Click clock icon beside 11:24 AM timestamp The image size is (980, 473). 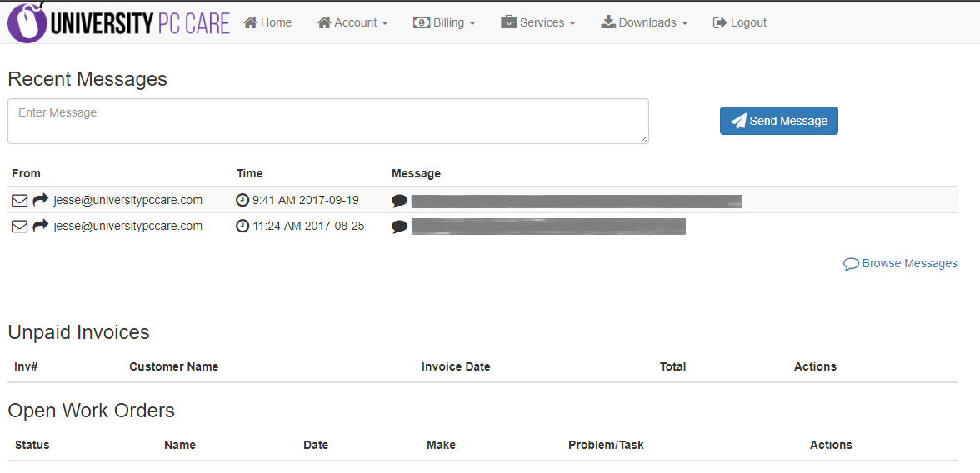[242, 226]
